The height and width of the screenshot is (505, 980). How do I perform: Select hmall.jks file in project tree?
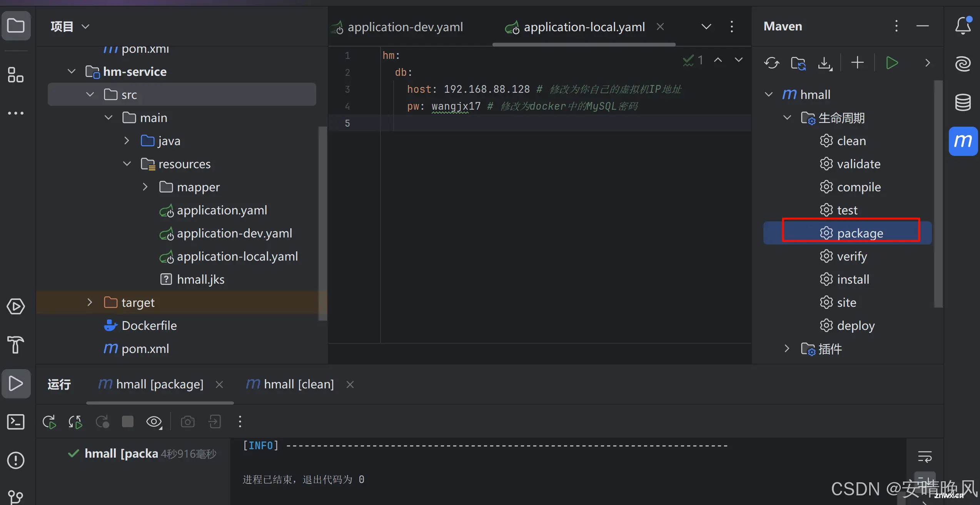192,279
